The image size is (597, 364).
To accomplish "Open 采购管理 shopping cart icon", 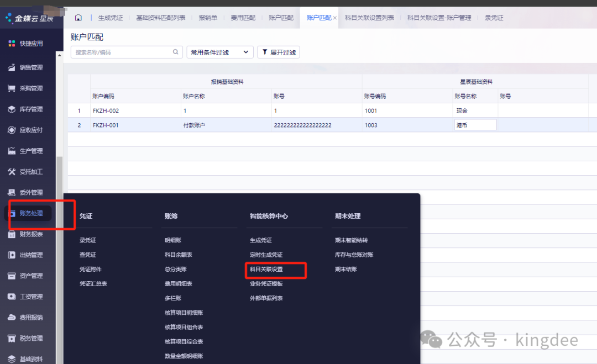I will (x=11, y=88).
